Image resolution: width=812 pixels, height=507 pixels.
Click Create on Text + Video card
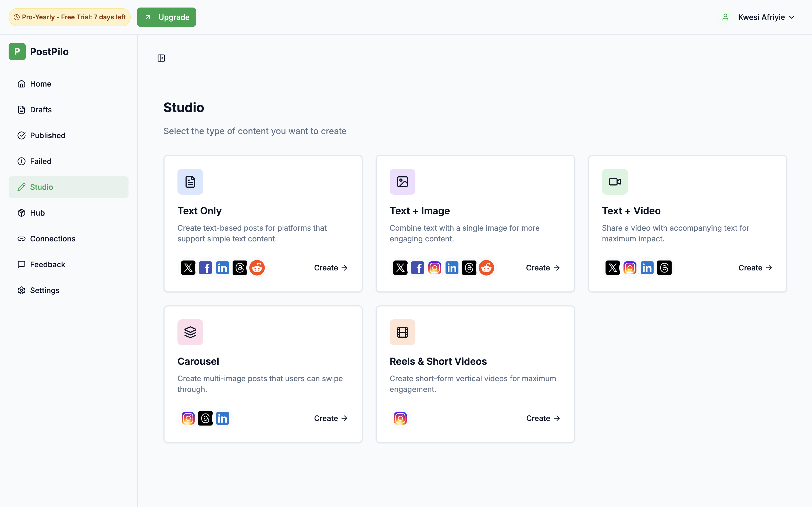755,267
